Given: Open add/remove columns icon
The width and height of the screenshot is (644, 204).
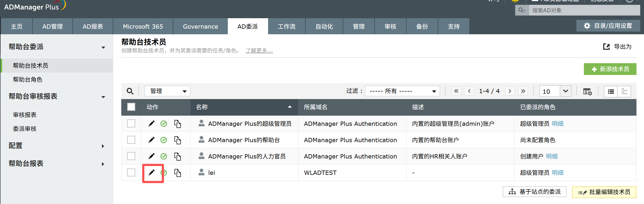Looking at the screenshot, I should 587,92.
